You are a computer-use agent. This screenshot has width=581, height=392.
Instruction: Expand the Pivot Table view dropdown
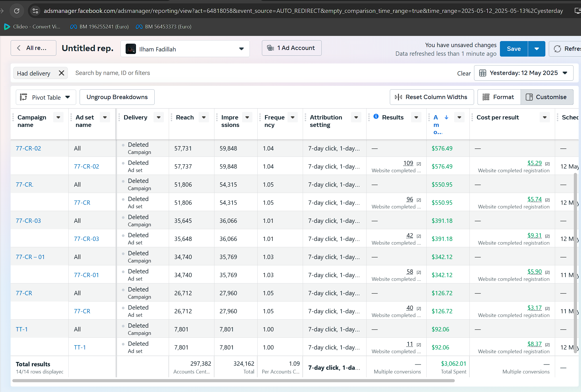(46, 97)
